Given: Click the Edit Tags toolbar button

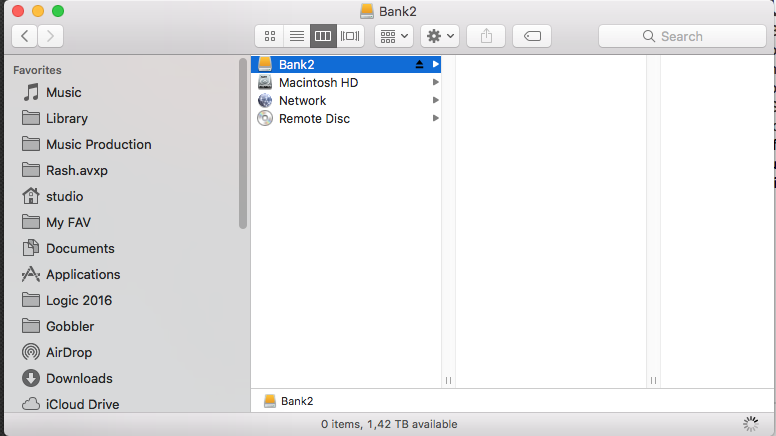Looking at the screenshot, I should coord(532,36).
